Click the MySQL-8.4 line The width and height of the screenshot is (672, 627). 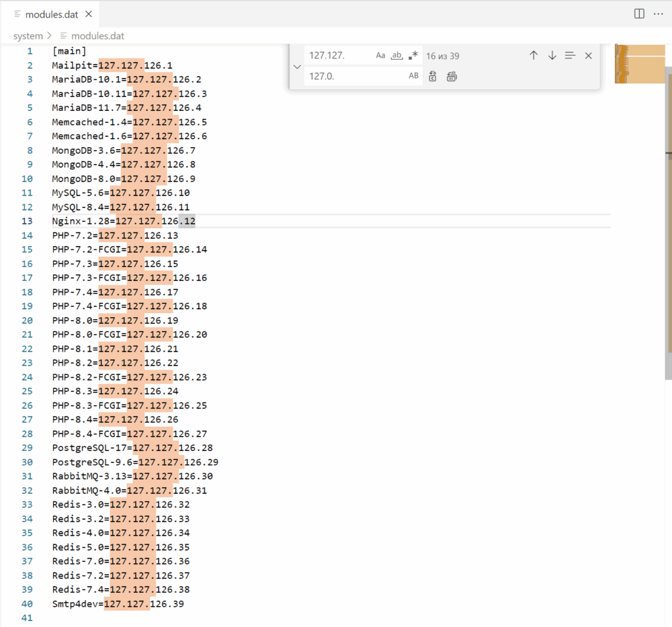tap(121, 207)
